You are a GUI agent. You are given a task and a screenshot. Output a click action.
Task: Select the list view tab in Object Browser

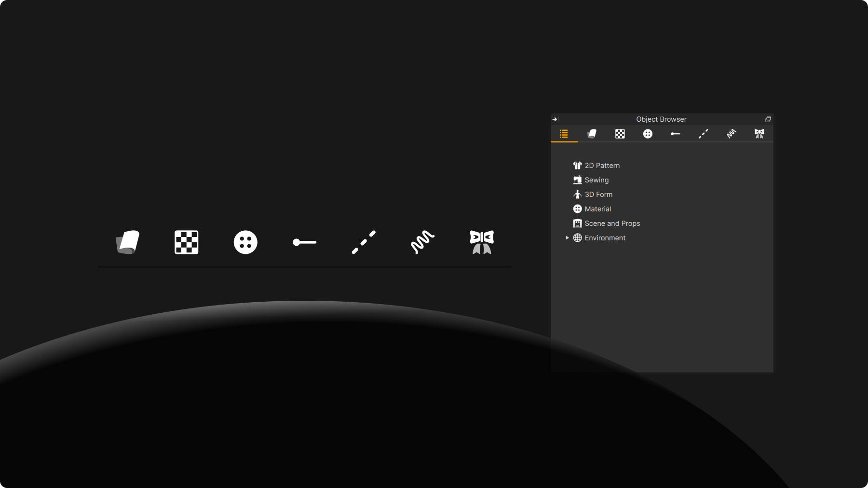(564, 134)
